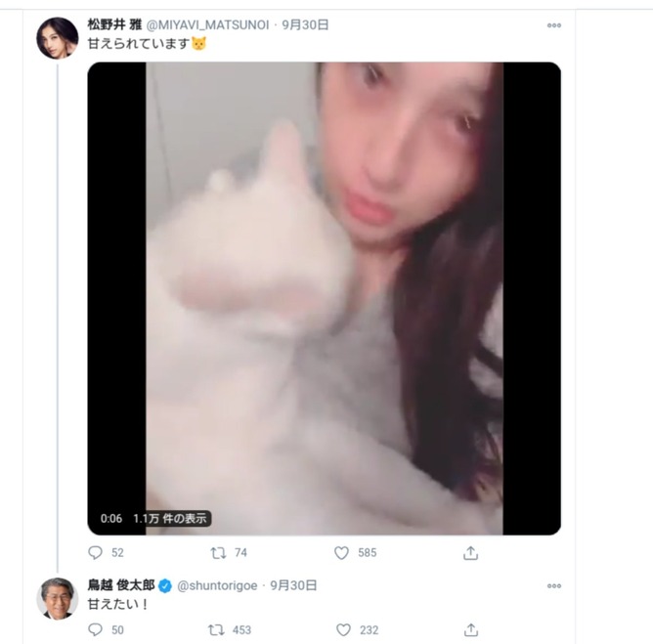Share the cat video tweet
The image size is (653, 644).
(470, 553)
